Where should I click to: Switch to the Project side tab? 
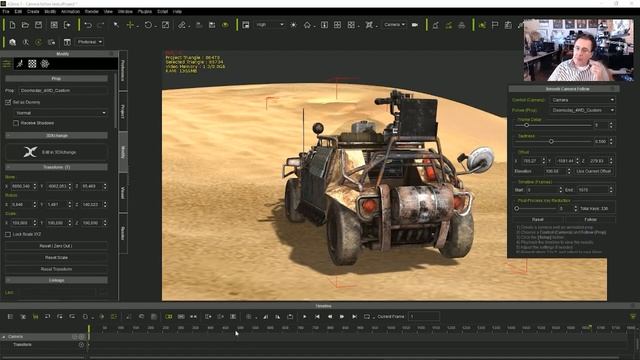[123, 111]
